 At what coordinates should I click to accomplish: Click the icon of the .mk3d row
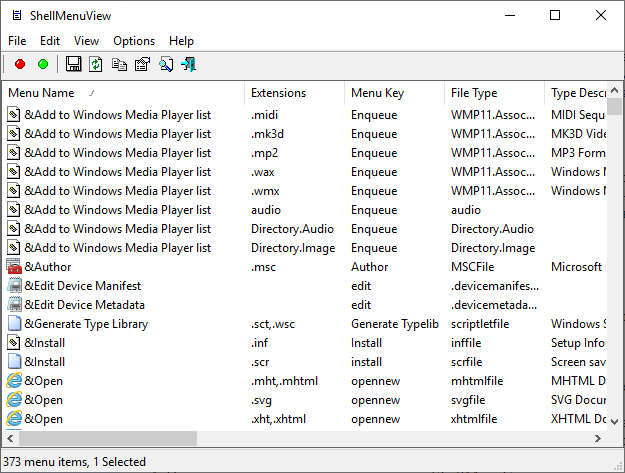[14, 134]
